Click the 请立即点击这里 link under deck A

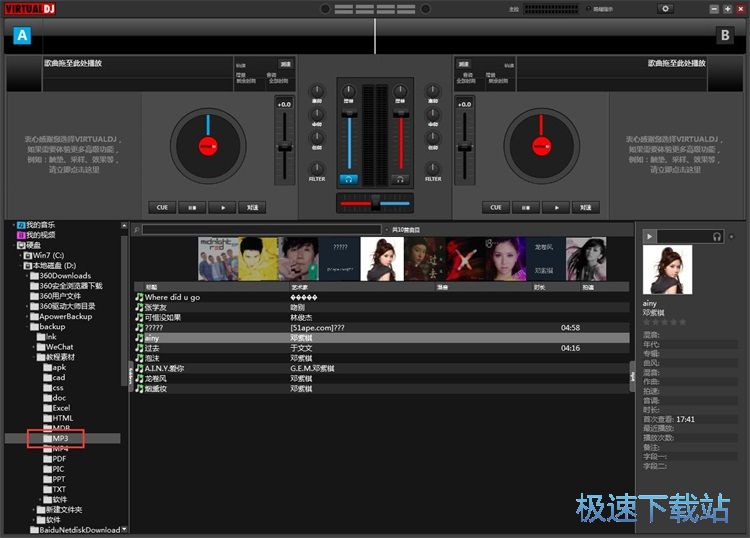(74, 170)
